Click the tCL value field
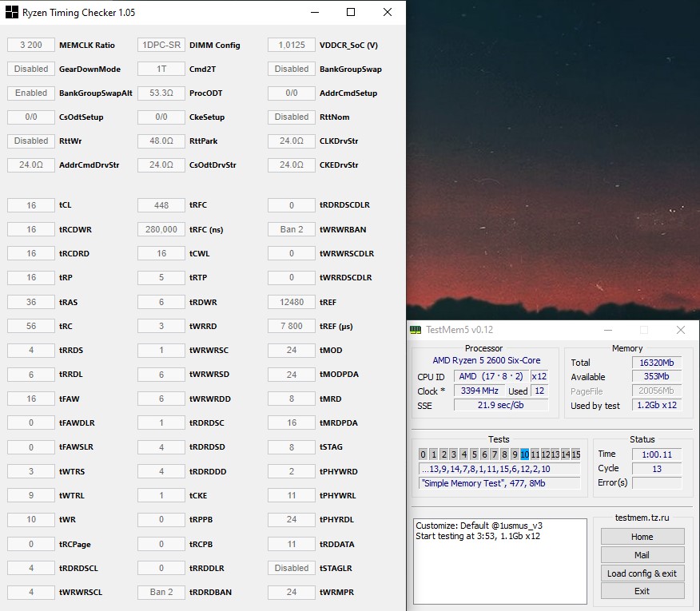This screenshot has height=611, width=700. [31, 205]
